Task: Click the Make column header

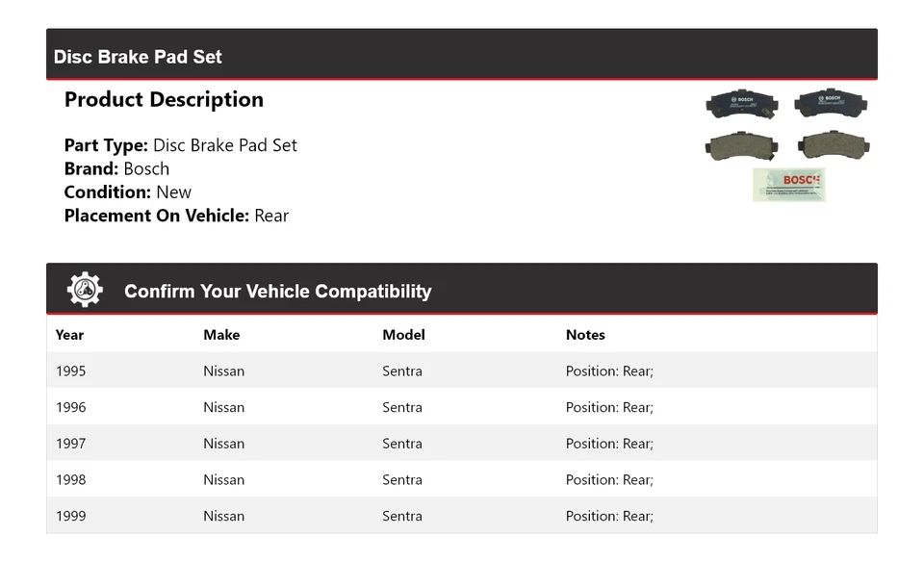Action: point(221,335)
